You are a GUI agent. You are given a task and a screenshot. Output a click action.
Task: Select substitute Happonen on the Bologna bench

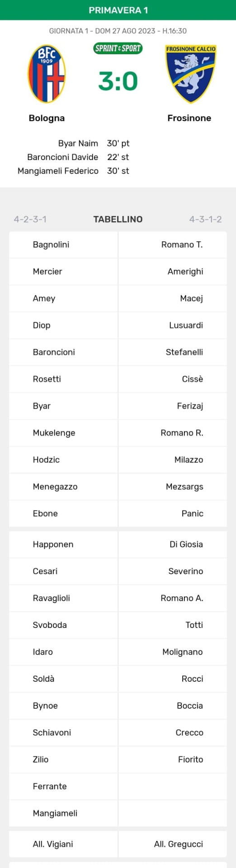click(x=53, y=544)
